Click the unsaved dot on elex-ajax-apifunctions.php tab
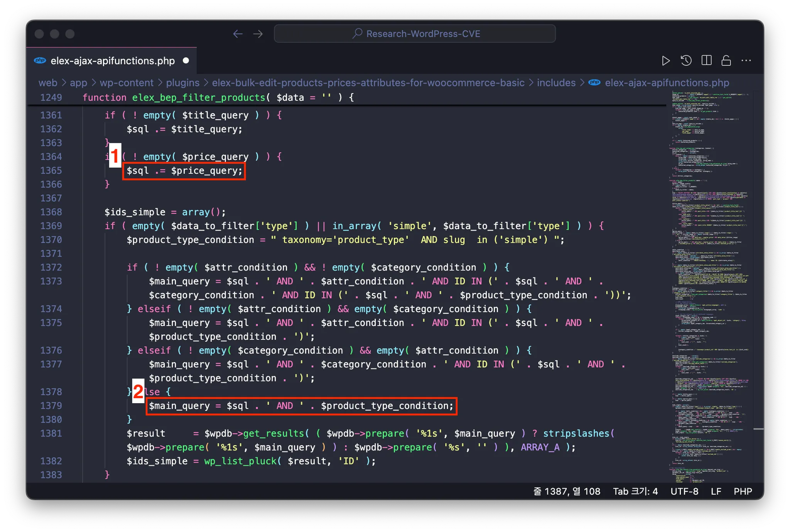 coord(186,61)
